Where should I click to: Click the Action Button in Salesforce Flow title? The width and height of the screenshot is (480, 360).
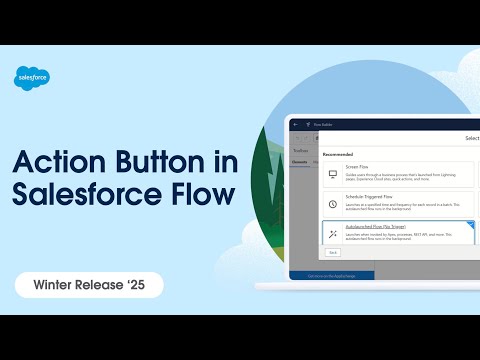pos(125,178)
